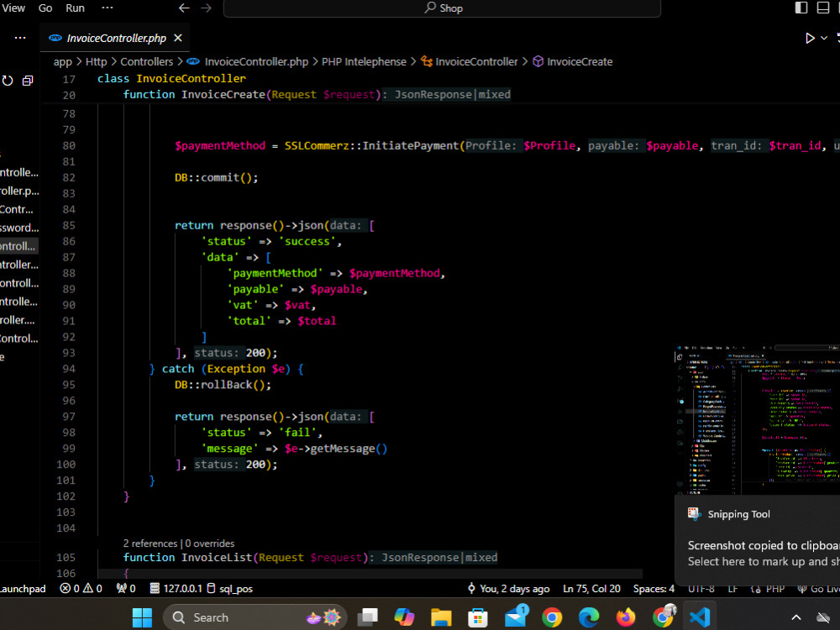
Task: Click the catch (Exception $e) line
Action: pos(226,369)
